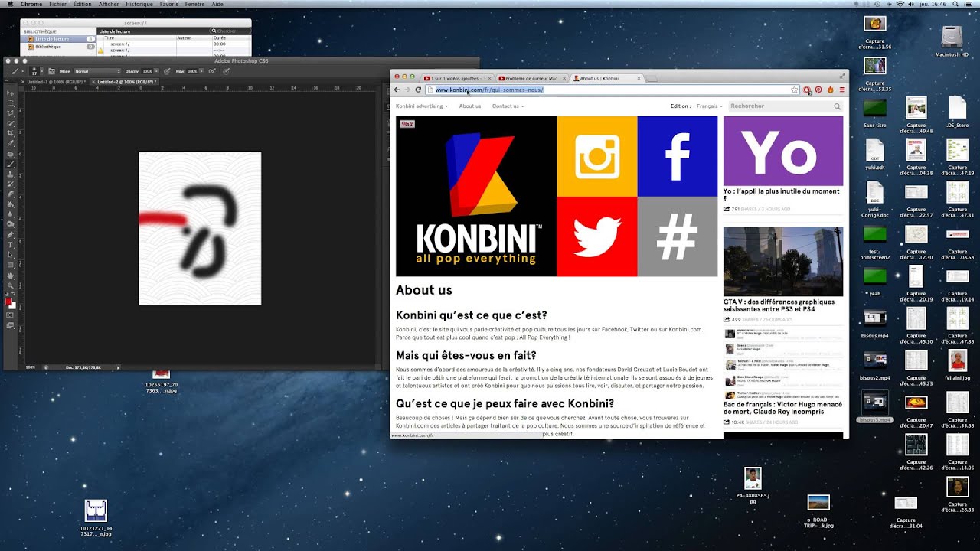The image size is (980, 551).
Task: Select the Path Selection tool
Action: [x=10, y=254]
